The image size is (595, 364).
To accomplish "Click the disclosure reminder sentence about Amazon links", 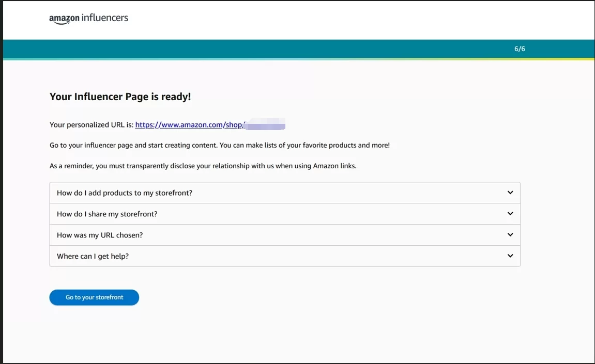I will [203, 166].
